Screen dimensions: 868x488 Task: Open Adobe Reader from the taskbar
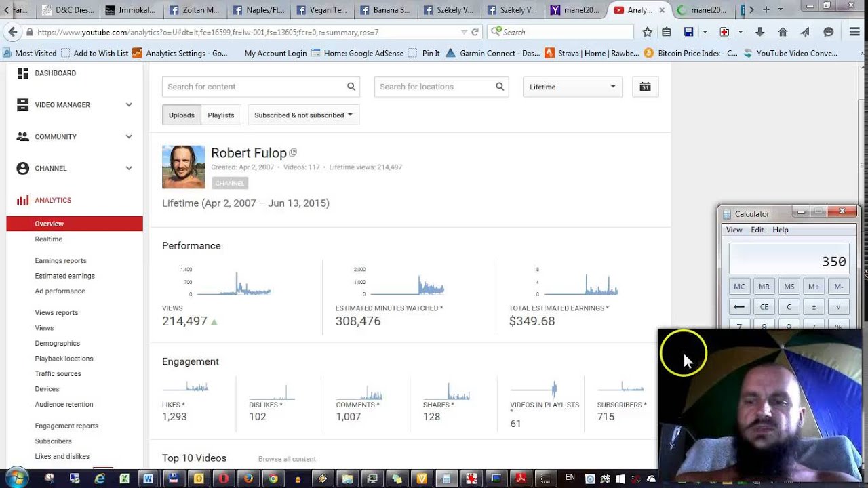tap(520, 479)
